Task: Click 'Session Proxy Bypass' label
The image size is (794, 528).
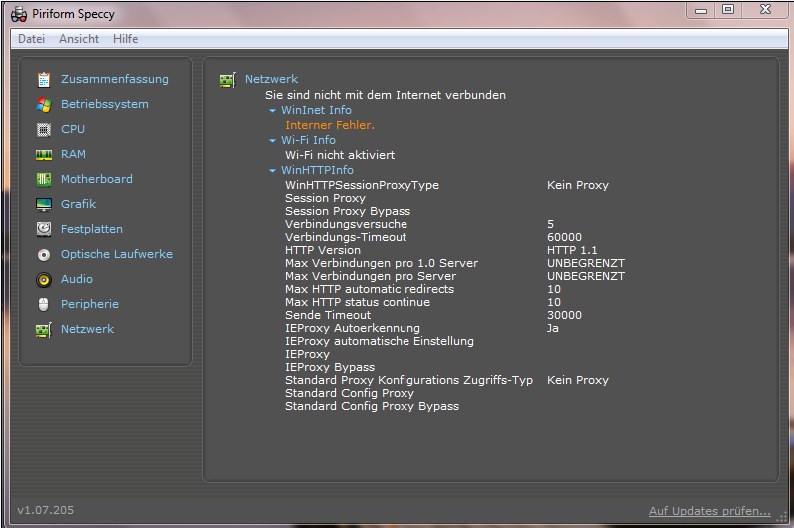Action: (347, 211)
